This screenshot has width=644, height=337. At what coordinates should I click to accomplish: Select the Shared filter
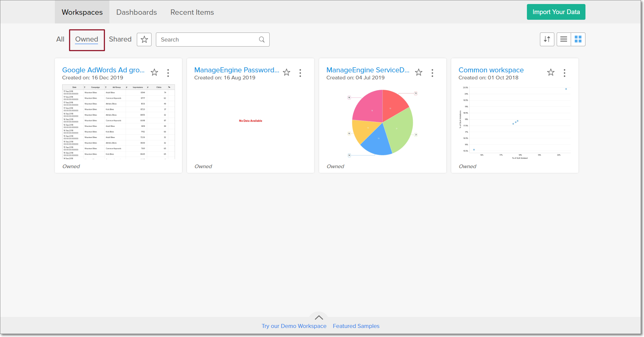[120, 39]
